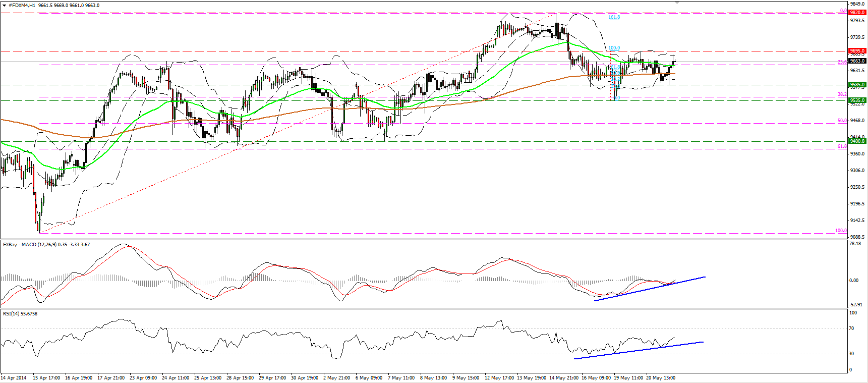The width and height of the screenshot is (868, 383).
Task: Click the blue 100.0 Fibonacci expansion label
Action: tap(614, 48)
